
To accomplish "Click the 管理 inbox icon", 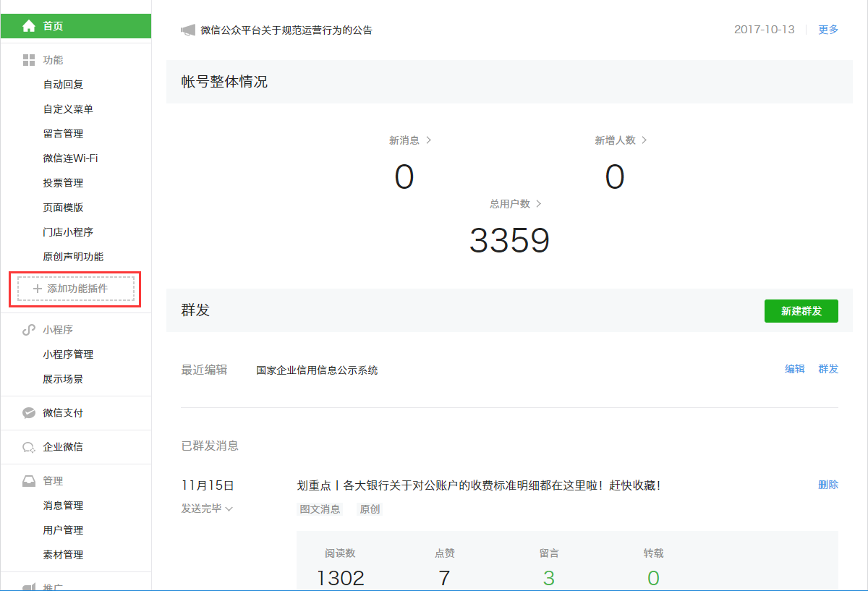I will (29, 481).
